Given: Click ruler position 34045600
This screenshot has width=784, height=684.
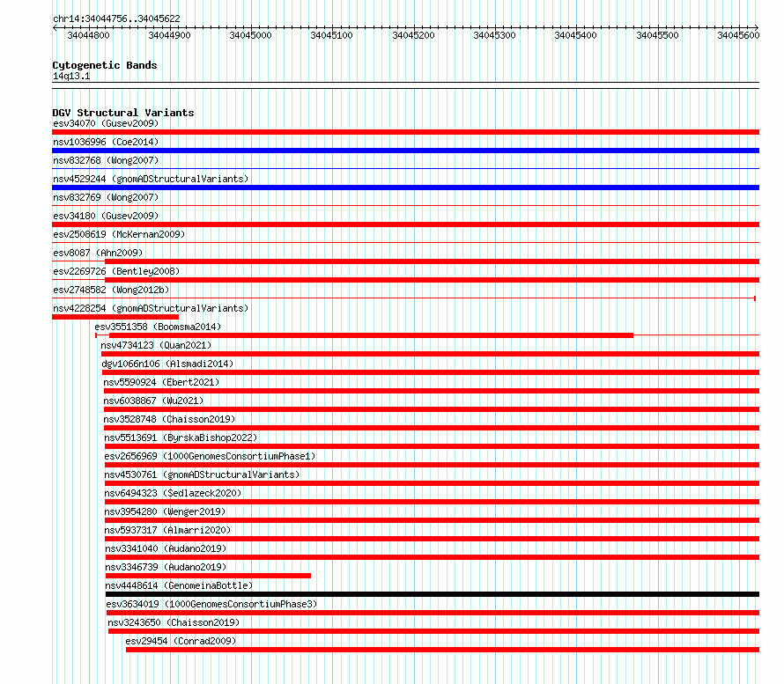Looking at the screenshot, I should click(x=738, y=35).
